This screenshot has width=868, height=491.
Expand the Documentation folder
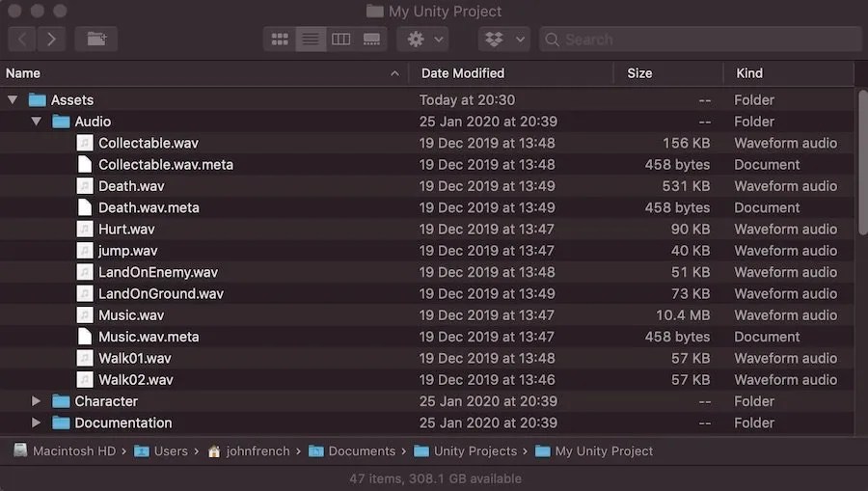click(x=36, y=423)
